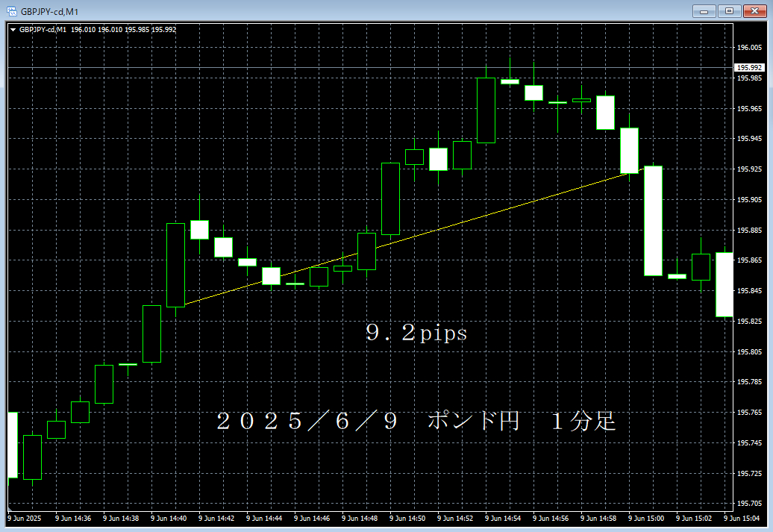
Task: Click the "9 Jun 15:00" time label
Action: pos(646,518)
